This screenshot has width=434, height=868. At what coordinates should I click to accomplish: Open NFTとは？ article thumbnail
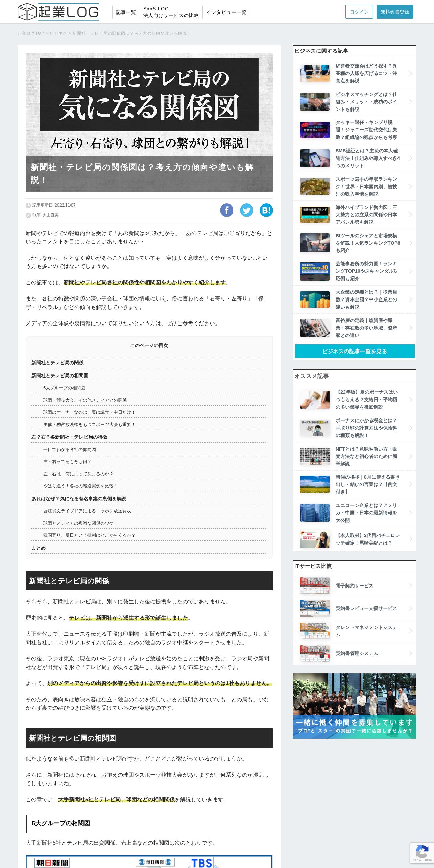pos(315,456)
